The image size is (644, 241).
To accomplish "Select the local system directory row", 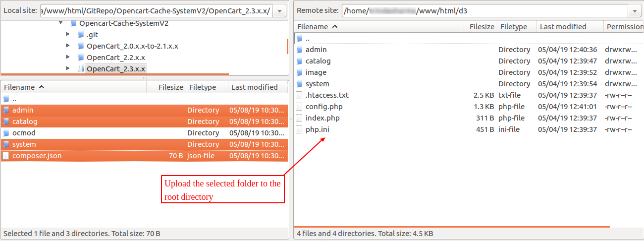I will 144,144.
